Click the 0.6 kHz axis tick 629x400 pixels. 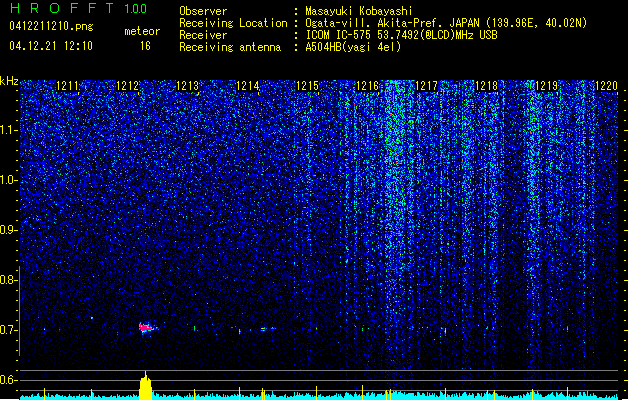[9, 380]
